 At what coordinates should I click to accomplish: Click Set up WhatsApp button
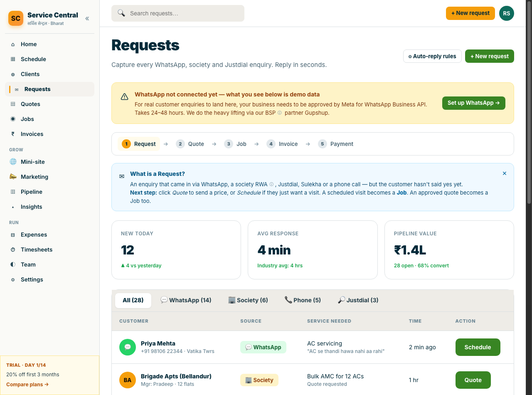coord(474,103)
